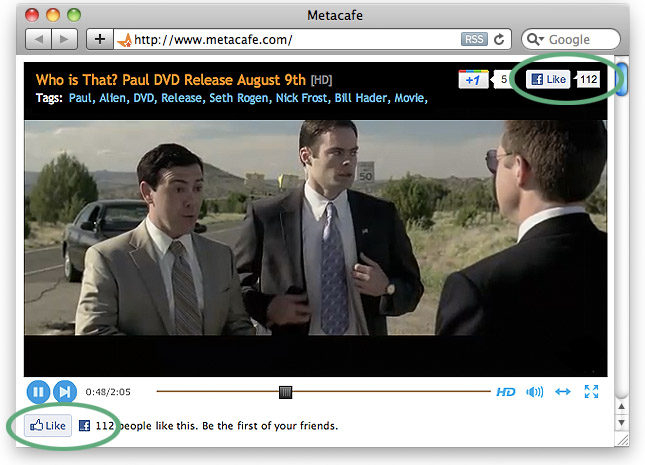Click the Google +1 button
645x465 pixels.
coord(473,79)
